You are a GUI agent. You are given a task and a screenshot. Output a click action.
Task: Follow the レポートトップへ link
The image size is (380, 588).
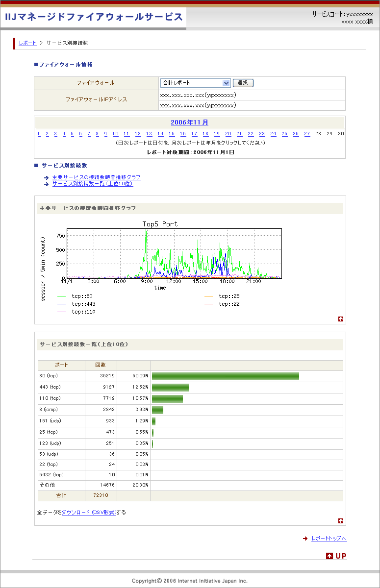click(329, 539)
